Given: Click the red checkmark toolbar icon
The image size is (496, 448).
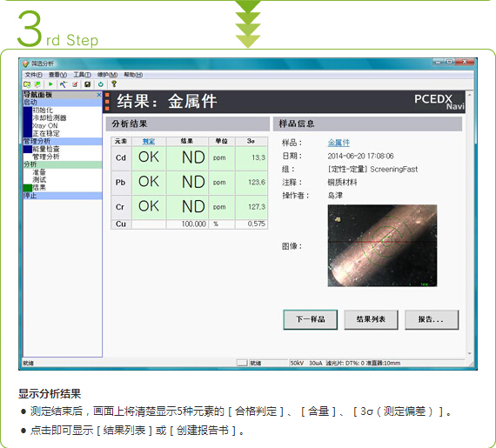Looking at the screenshot, I should point(75,84).
